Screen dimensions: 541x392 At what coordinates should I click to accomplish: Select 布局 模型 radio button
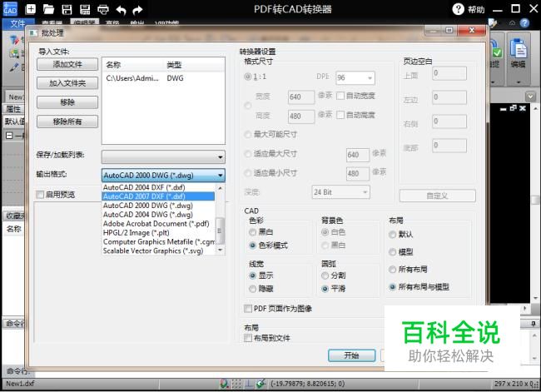(x=392, y=252)
